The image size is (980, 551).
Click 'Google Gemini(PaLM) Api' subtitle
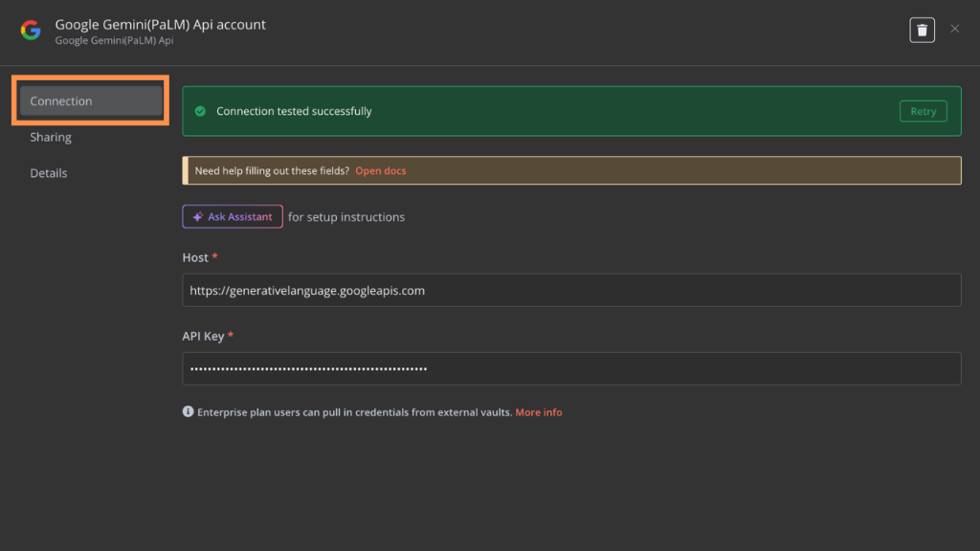point(115,40)
